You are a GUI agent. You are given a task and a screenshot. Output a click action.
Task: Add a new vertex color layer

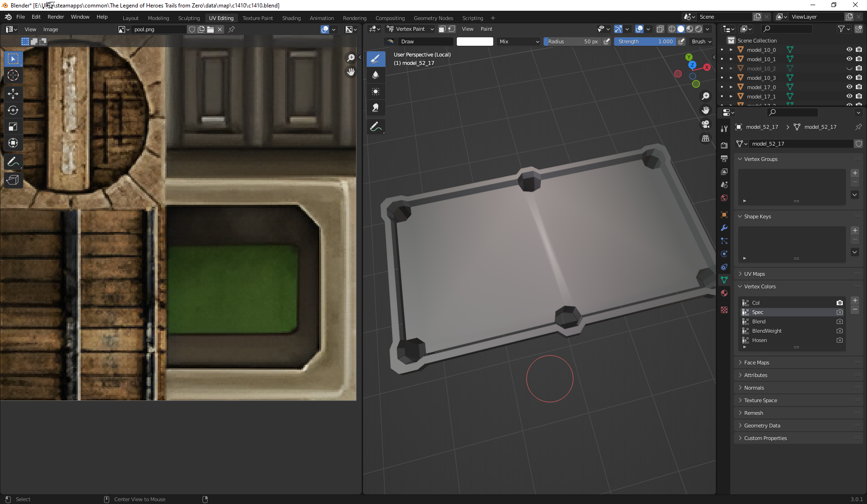(855, 301)
